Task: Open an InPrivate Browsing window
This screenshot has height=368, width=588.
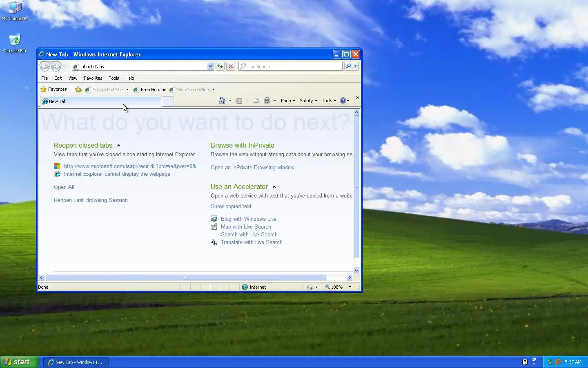Action: pyautogui.click(x=252, y=167)
